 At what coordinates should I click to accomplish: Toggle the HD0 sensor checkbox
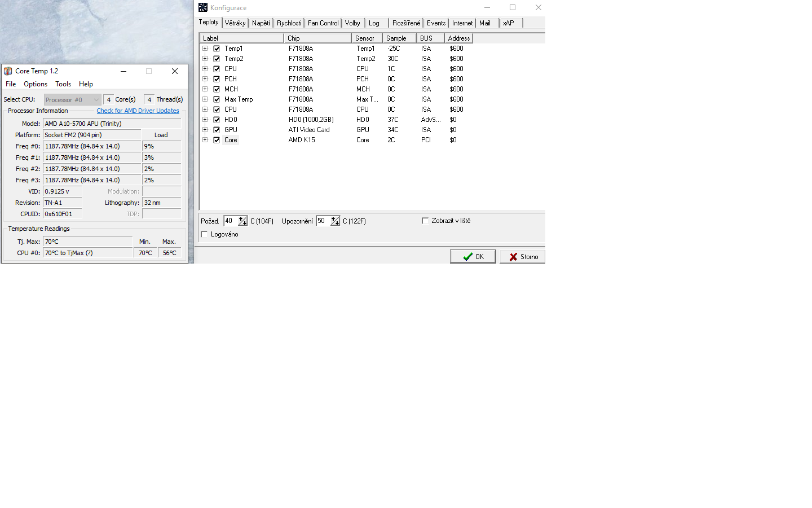tap(217, 120)
